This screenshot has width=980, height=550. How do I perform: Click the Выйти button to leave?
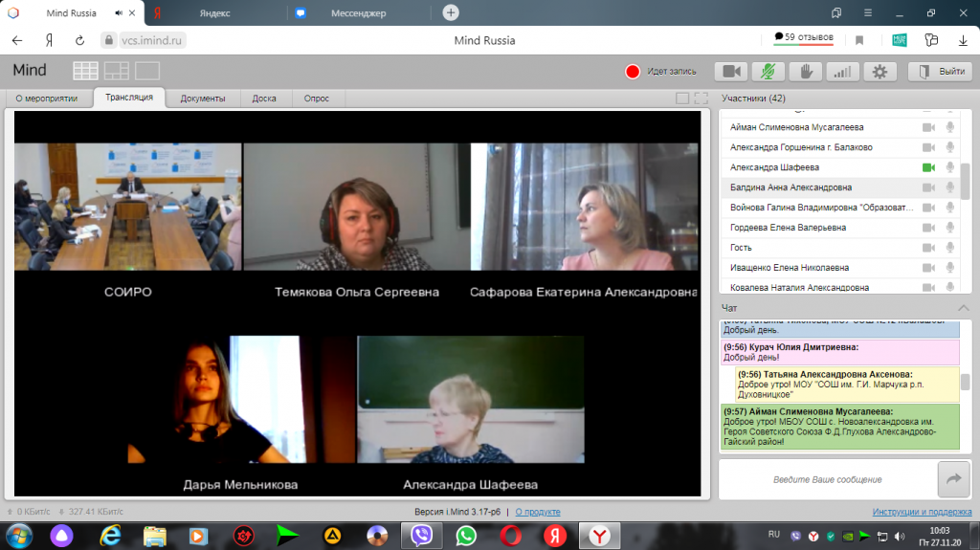pyautogui.click(x=940, y=72)
